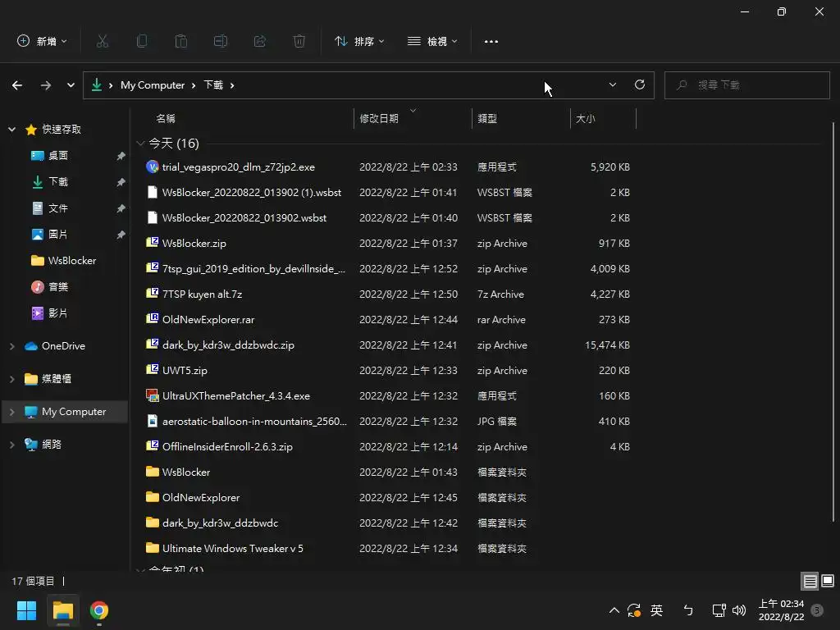Select the WsBlocker.zip archive icon

pos(152,243)
